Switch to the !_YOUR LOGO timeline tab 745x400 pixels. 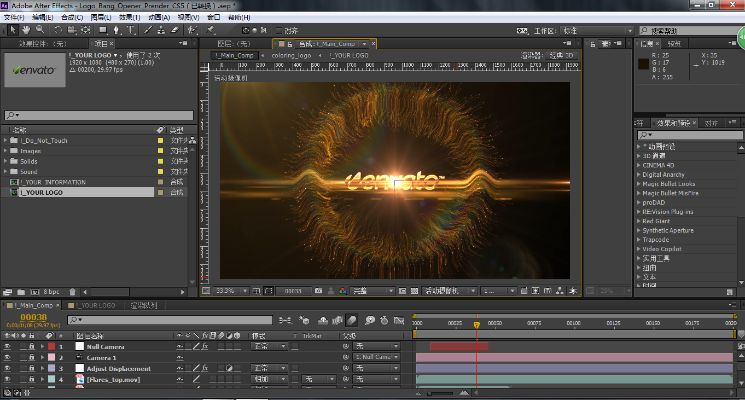pos(95,304)
